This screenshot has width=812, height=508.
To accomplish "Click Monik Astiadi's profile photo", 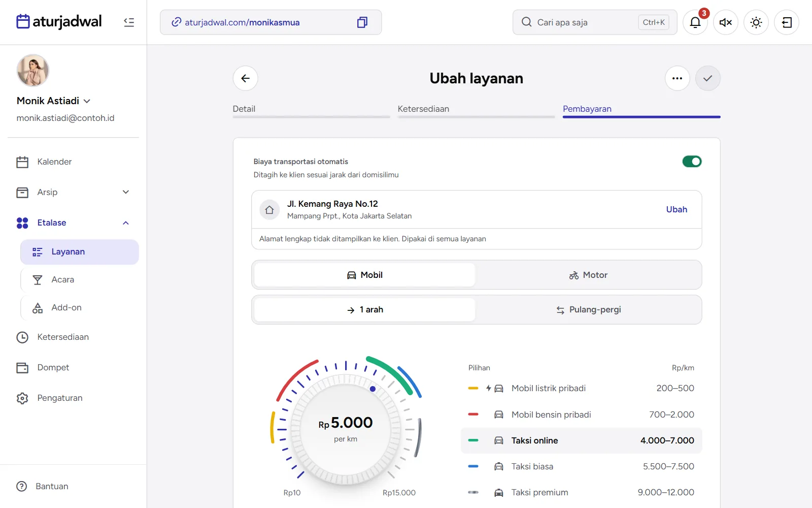I will [33, 71].
